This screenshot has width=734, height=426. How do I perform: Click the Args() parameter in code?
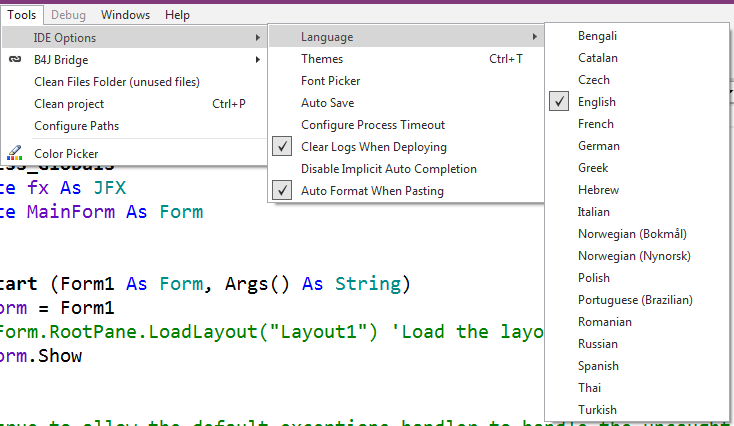point(257,284)
